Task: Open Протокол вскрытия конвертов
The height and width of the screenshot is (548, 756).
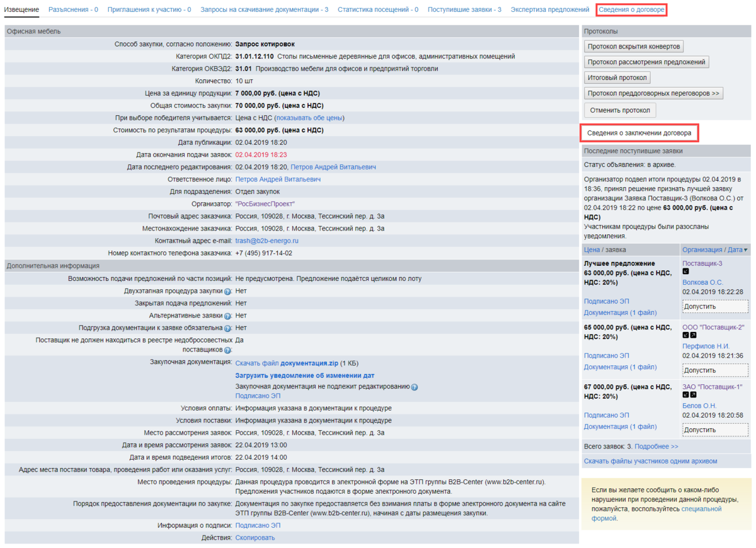Action: (x=633, y=47)
